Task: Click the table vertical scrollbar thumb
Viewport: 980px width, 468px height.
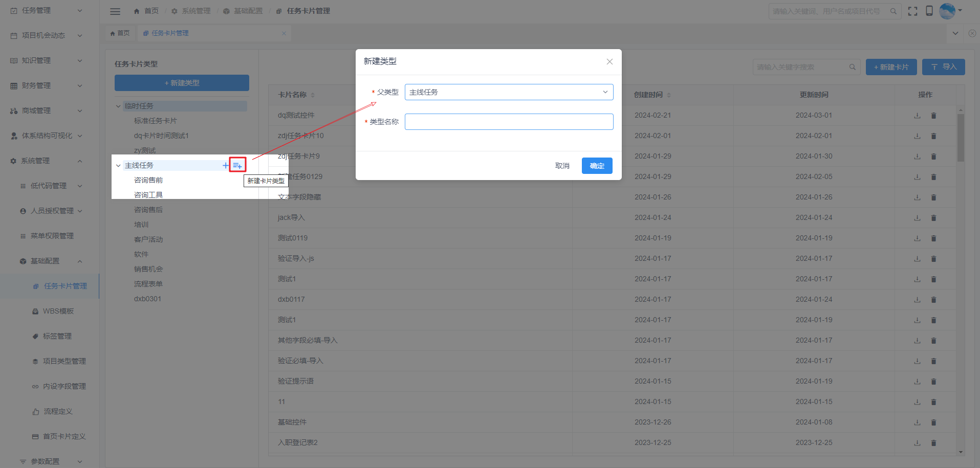Action: point(961,137)
